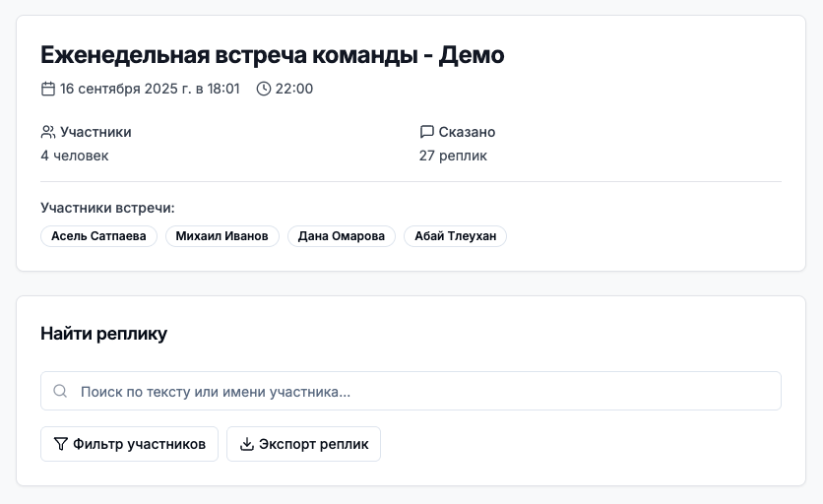Click the 16 сентября 2025 date text
Viewport: 823px width, 504px height.
[x=150, y=89]
